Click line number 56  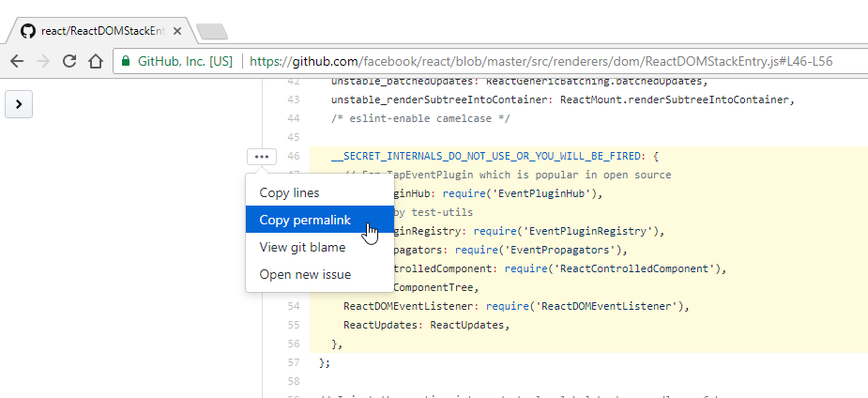(x=294, y=344)
